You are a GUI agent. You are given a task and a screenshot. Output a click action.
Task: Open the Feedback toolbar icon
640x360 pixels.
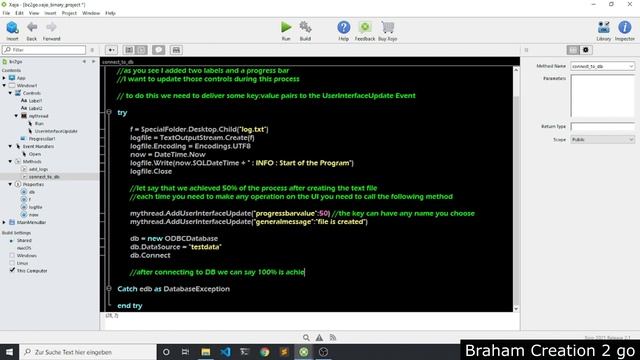(365, 27)
